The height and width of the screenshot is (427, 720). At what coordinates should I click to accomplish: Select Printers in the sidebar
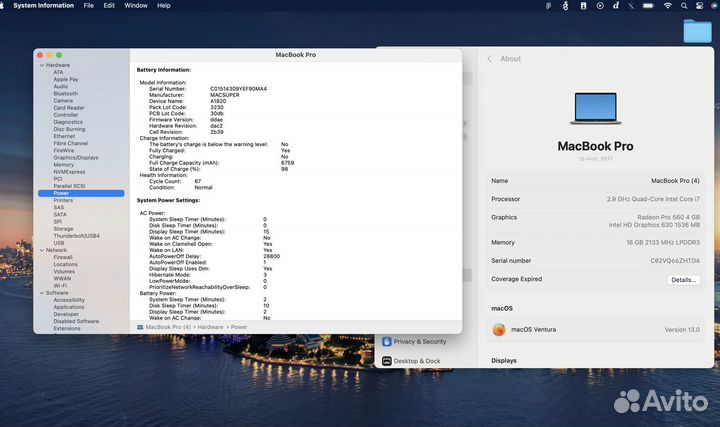(x=63, y=200)
